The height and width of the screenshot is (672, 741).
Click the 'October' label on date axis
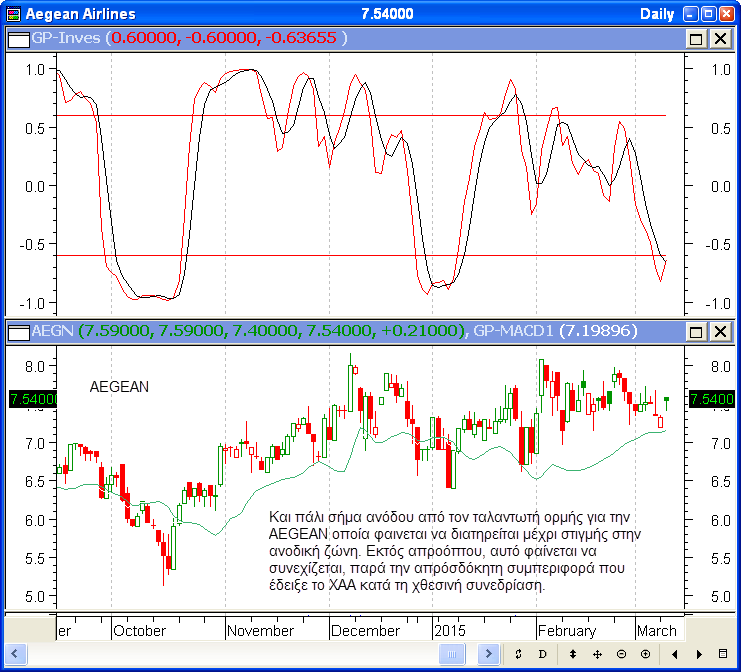140,631
